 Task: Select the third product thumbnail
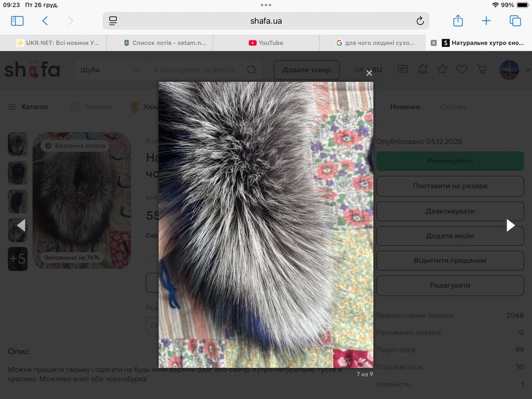(x=18, y=202)
